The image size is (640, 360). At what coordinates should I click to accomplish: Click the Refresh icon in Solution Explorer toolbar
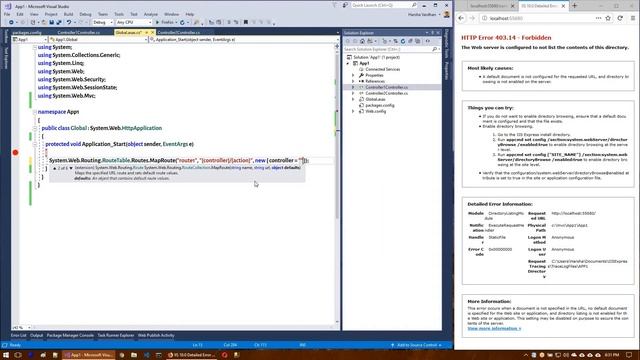click(x=402, y=41)
